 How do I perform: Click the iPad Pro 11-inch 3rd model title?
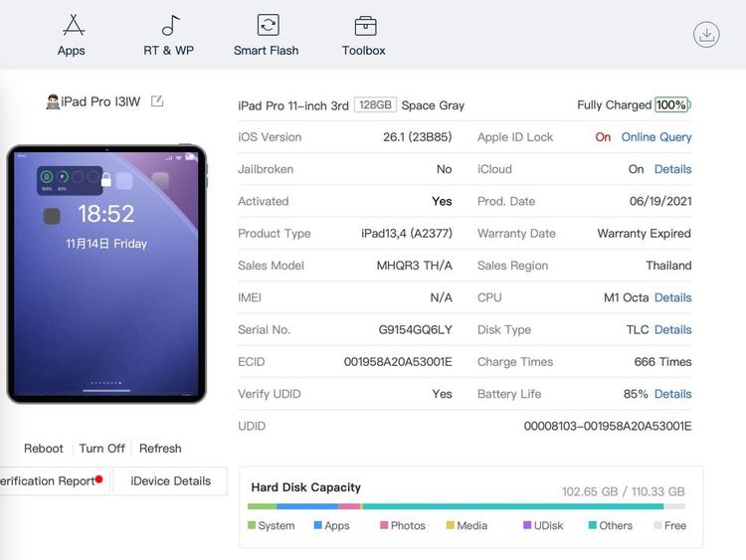click(293, 105)
